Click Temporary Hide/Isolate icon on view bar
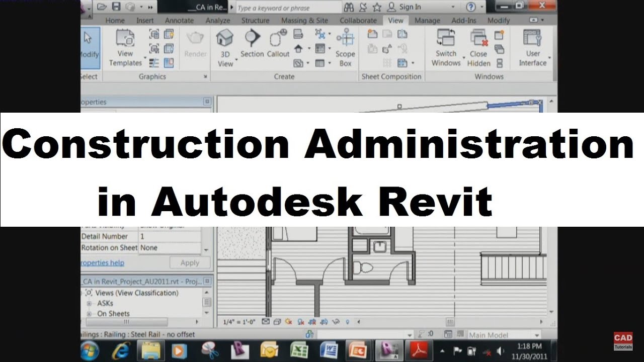This screenshot has height=362, width=644. [x=336, y=321]
